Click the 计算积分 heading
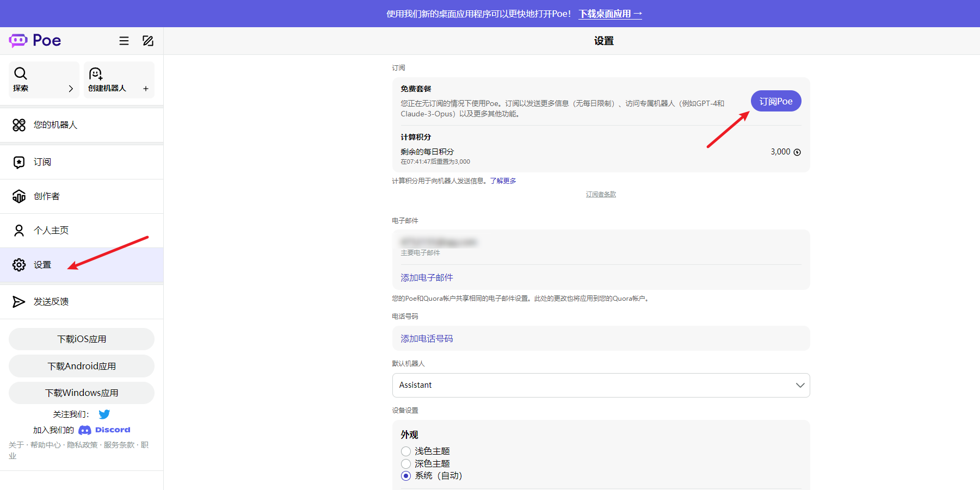 click(x=416, y=137)
